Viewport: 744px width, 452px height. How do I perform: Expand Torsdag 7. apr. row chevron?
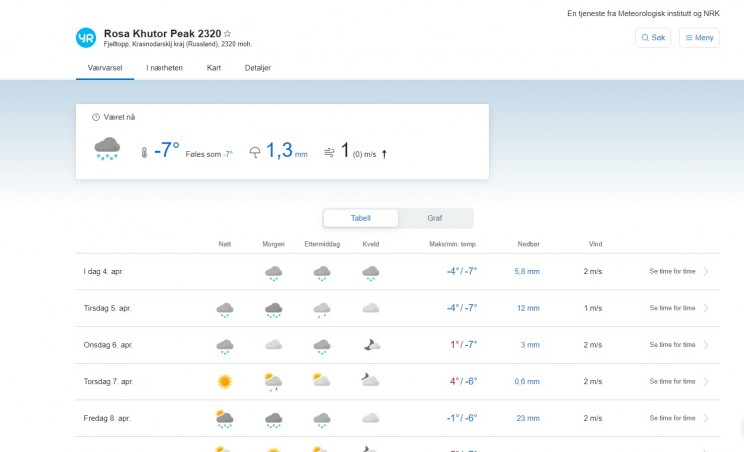706,381
